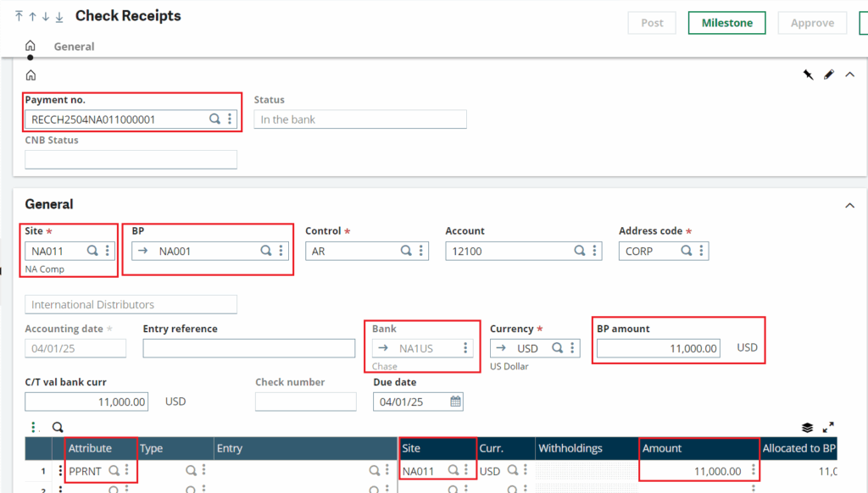Screen dimensions: 868x493
Task: Go to the next record arrow icon
Action: (x=46, y=17)
